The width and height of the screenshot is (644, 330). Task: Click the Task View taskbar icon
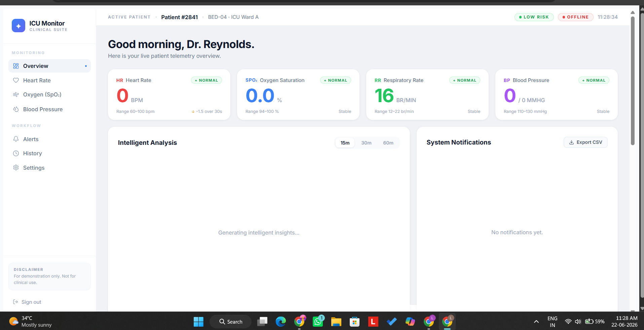tap(262, 322)
